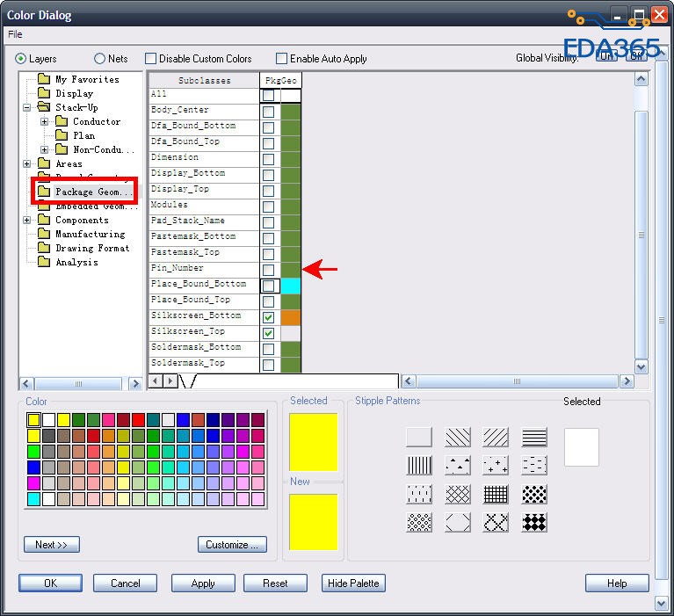Screen dimensions: 674x616
Task: Select the sparse tick marks stipple pattern
Action: click(x=419, y=494)
